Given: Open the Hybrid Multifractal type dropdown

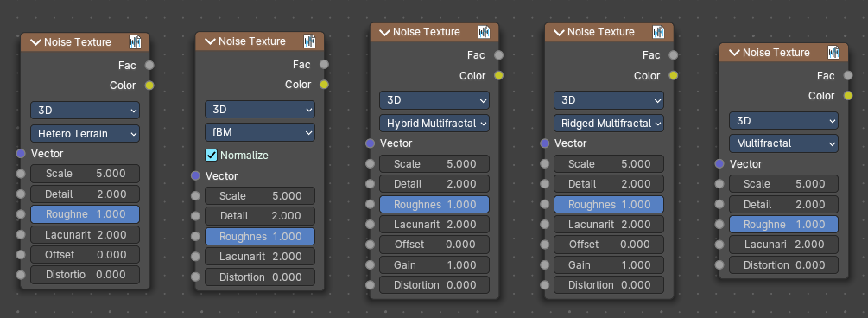Looking at the screenshot, I should click(x=434, y=123).
